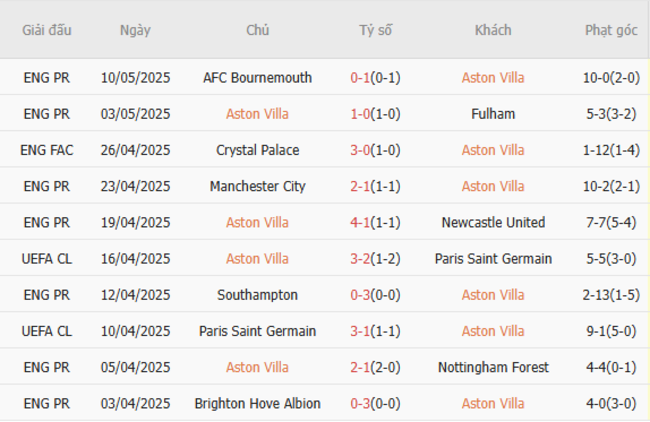
Task: Click Aston Villa in the 10/05/2025 row
Action: 493,78
